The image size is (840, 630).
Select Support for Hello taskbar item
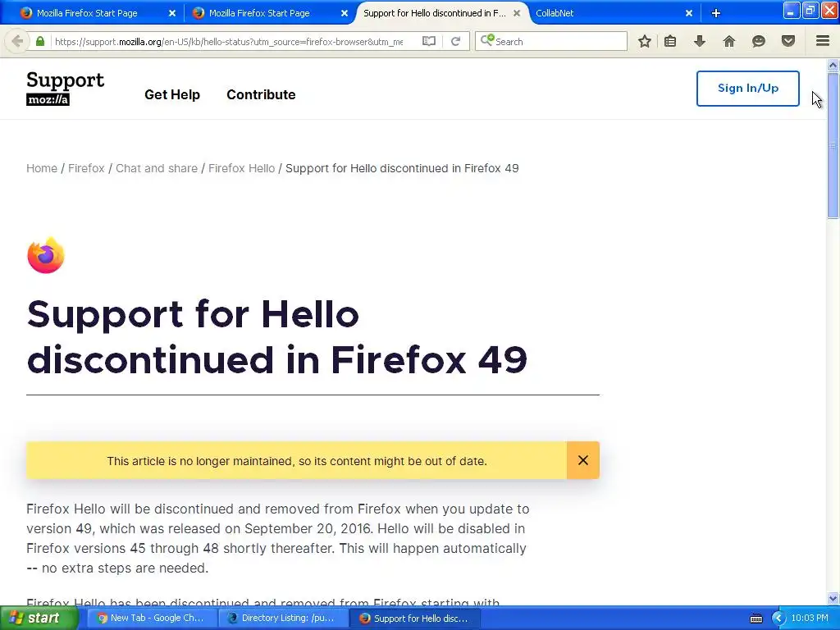coord(414,619)
